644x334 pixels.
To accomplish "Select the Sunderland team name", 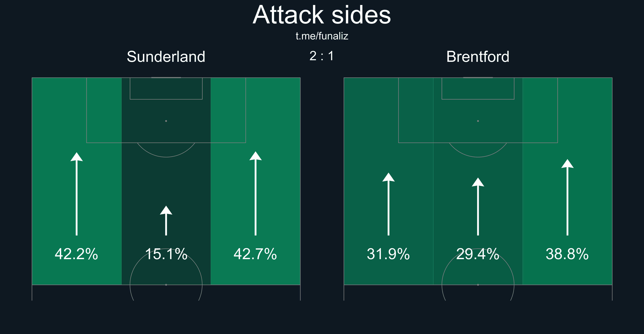I will click(166, 57).
